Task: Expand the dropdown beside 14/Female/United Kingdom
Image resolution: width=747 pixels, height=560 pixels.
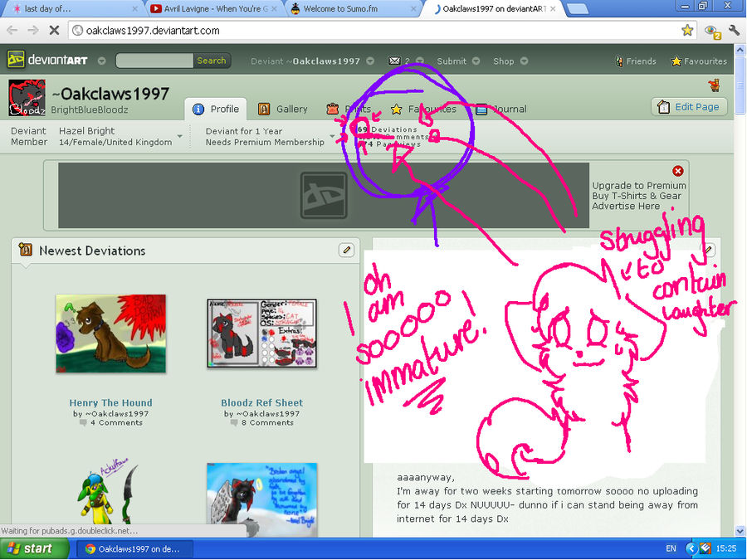Action: 179,137
